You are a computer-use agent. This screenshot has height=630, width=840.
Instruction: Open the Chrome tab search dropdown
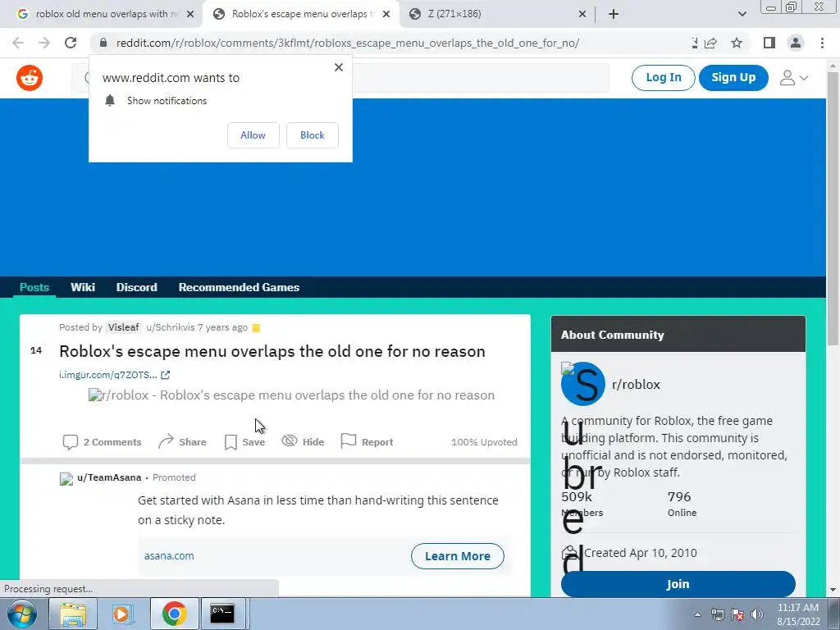742,14
